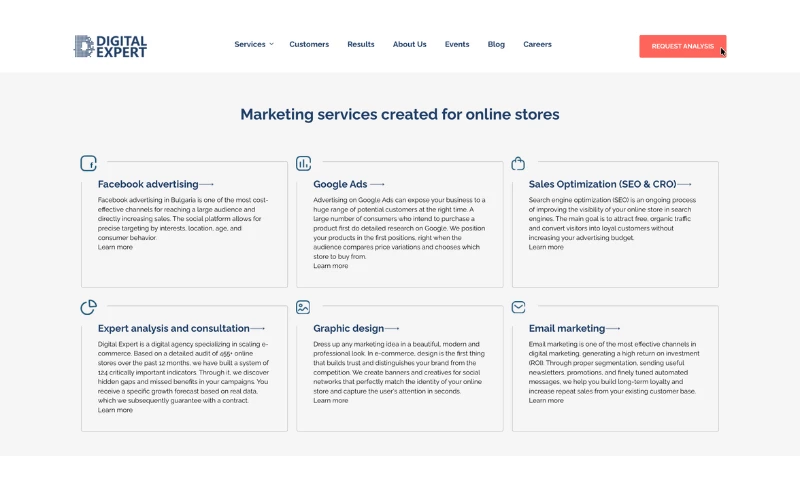Image resolution: width=800 pixels, height=480 pixels.
Task: Click arrow next to Graphic design heading
Action: pyautogui.click(x=392, y=329)
